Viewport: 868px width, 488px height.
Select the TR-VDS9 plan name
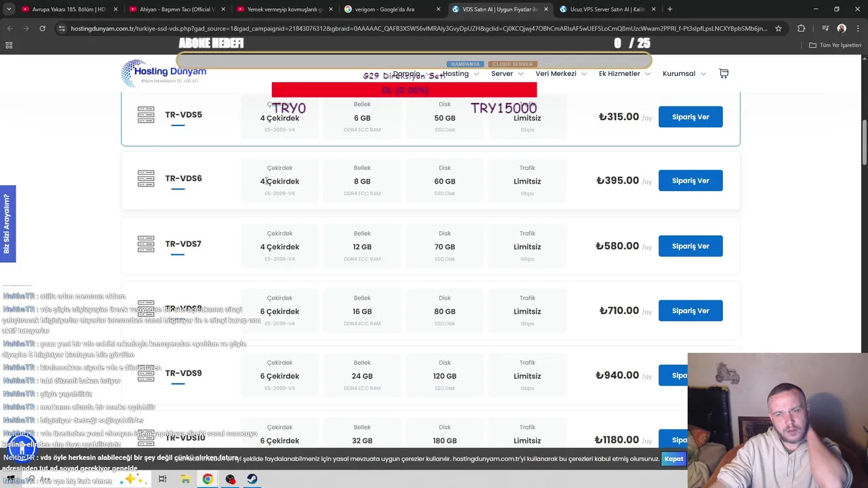(183, 373)
